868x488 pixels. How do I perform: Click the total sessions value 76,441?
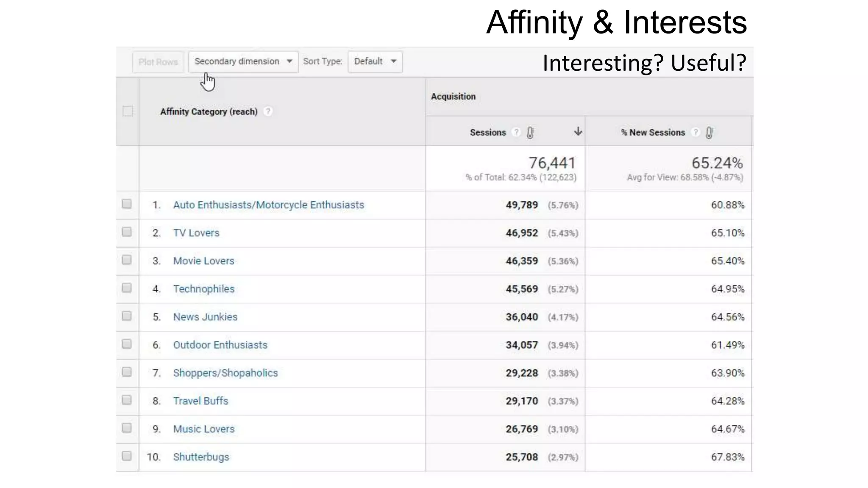(x=552, y=163)
